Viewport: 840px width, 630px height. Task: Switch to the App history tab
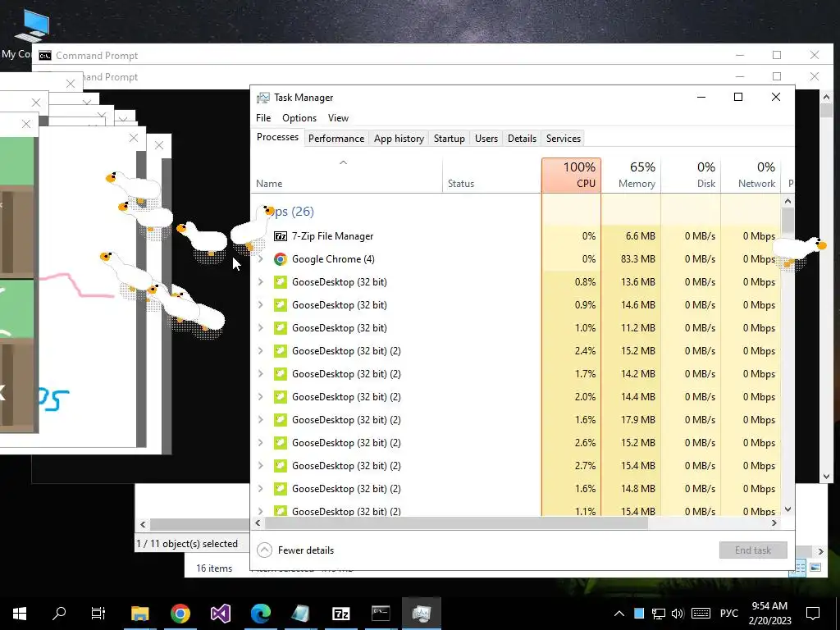(x=399, y=138)
